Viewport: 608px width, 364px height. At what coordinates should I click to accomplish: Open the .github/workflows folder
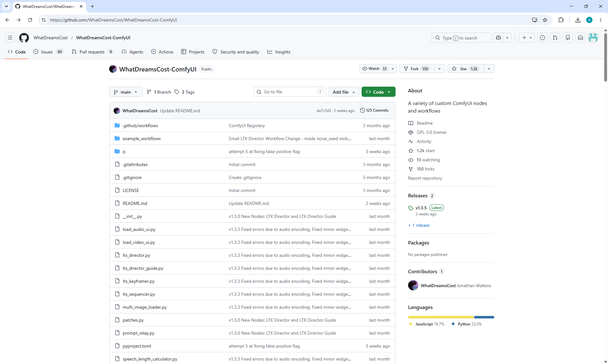(x=140, y=126)
